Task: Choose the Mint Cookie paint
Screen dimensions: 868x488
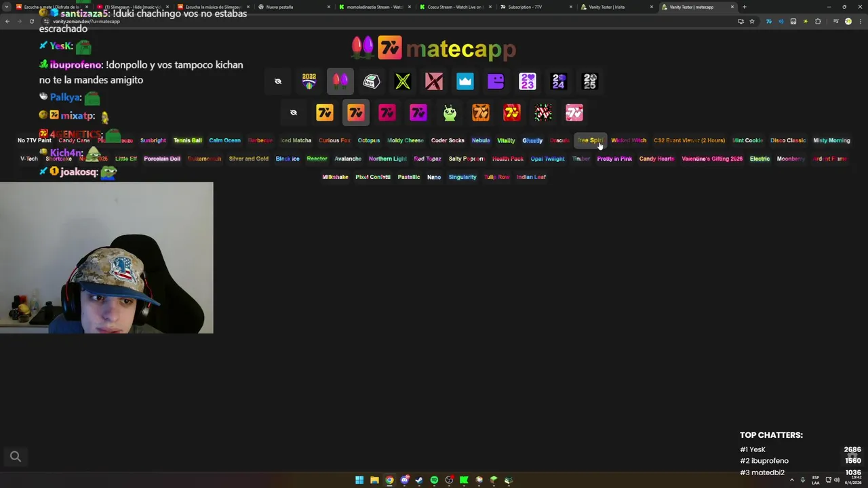Action: click(x=748, y=140)
